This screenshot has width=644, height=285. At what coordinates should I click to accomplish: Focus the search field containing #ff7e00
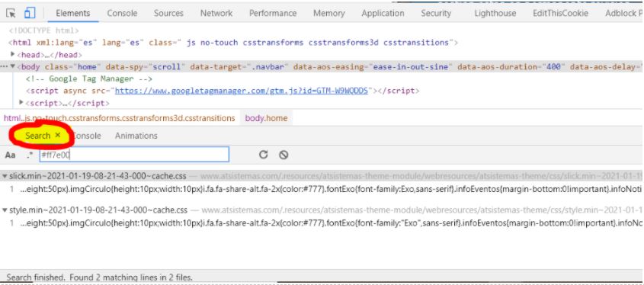click(x=133, y=155)
